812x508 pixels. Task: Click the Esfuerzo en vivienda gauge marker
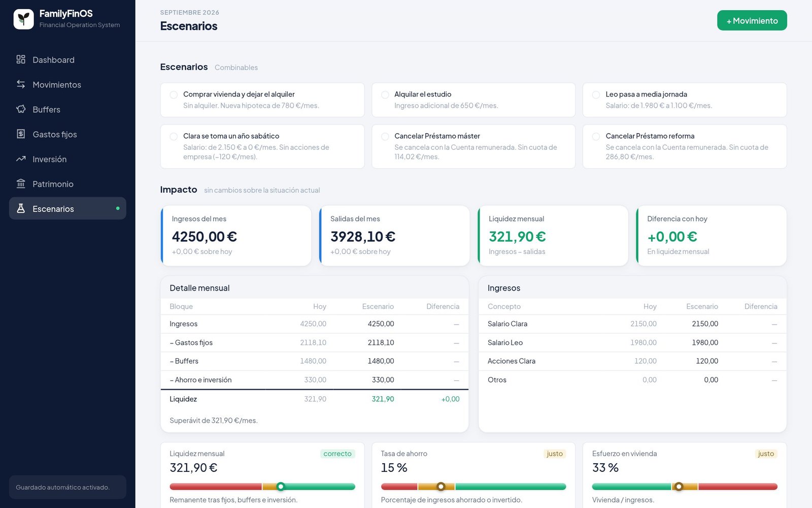click(679, 487)
